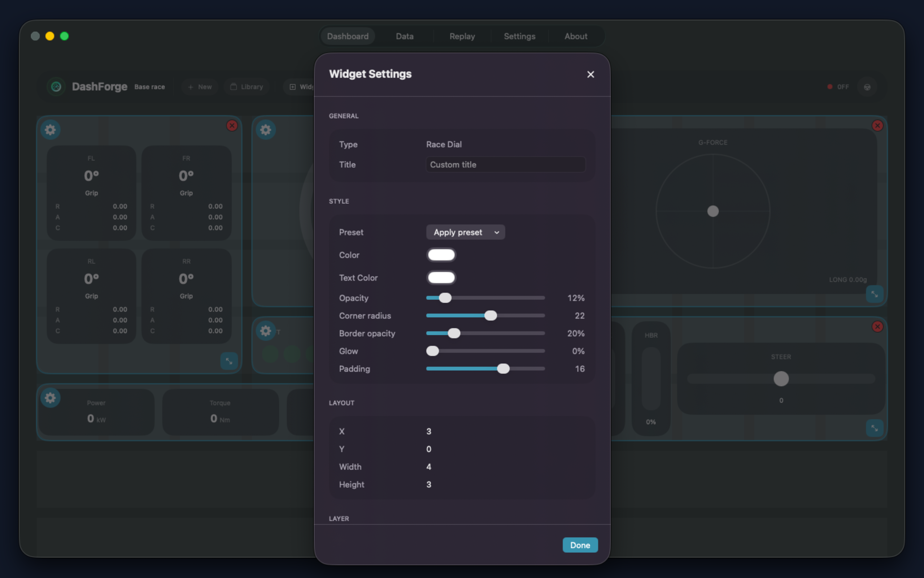Image resolution: width=924 pixels, height=578 pixels.
Task: Remove the STEER widget with red X
Action: coord(877,327)
